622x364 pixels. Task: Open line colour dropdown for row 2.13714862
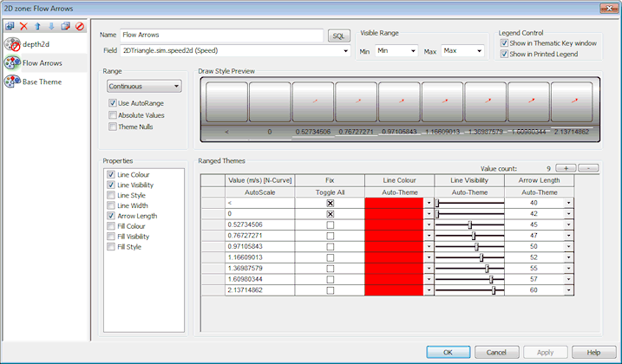429,290
